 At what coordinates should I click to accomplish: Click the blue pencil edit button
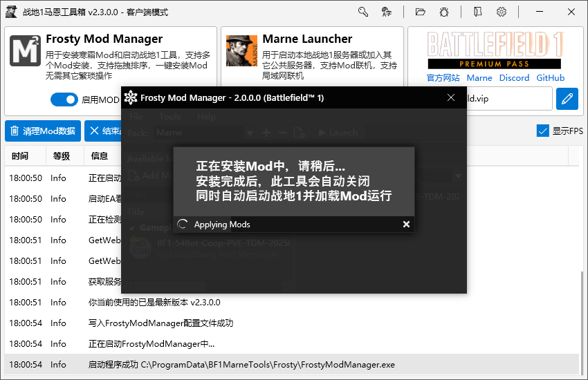click(x=567, y=99)
